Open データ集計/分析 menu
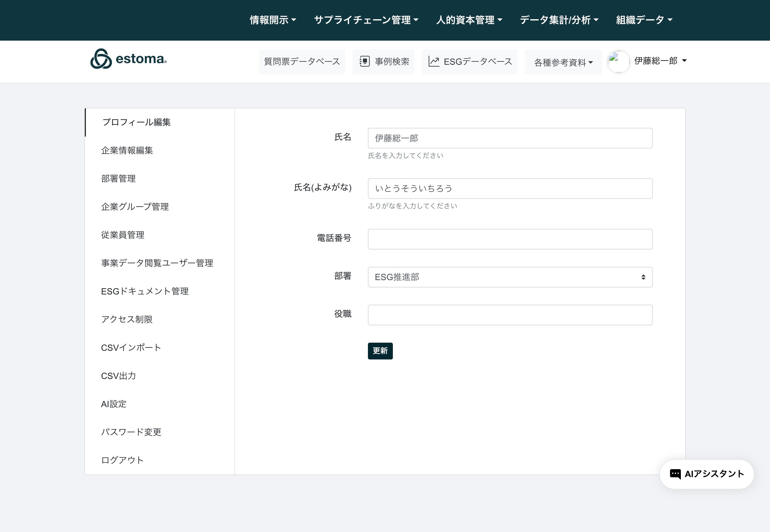The image size is (770, 532). pos(559,20)
